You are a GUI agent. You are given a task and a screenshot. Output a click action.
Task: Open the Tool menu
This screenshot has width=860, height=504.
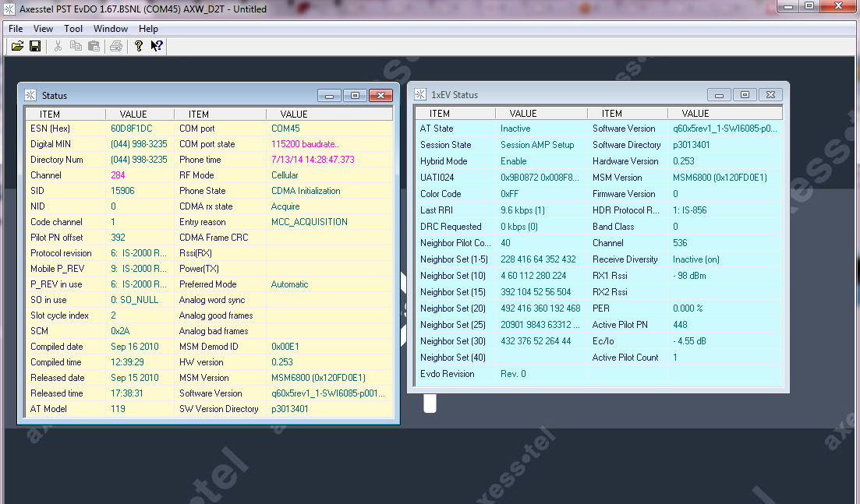[73, 29]
